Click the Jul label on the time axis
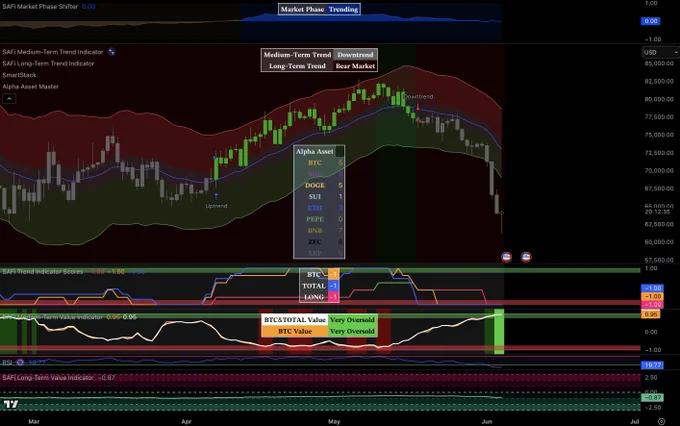Viewport: 680px width, 426px height. click(x=634, y=421)
